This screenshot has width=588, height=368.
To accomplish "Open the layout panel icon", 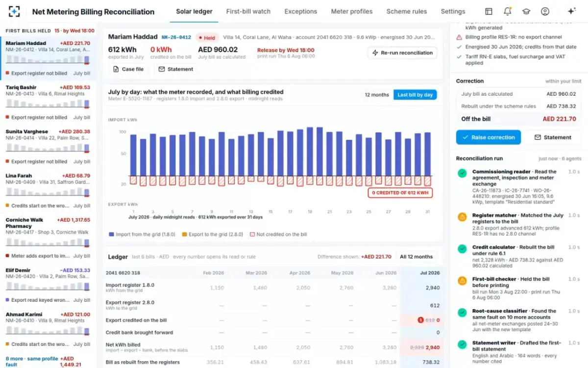I will coord(489,11).
